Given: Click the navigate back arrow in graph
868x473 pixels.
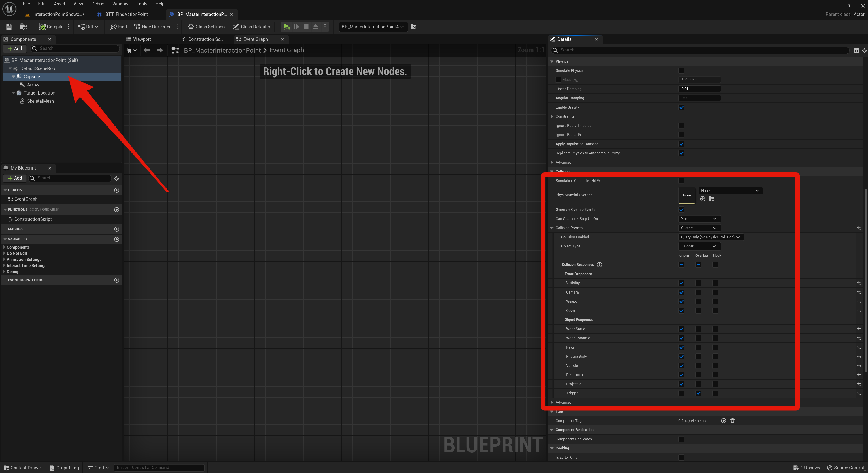Looking at the screenshot, I should click(x=146, y=50).
